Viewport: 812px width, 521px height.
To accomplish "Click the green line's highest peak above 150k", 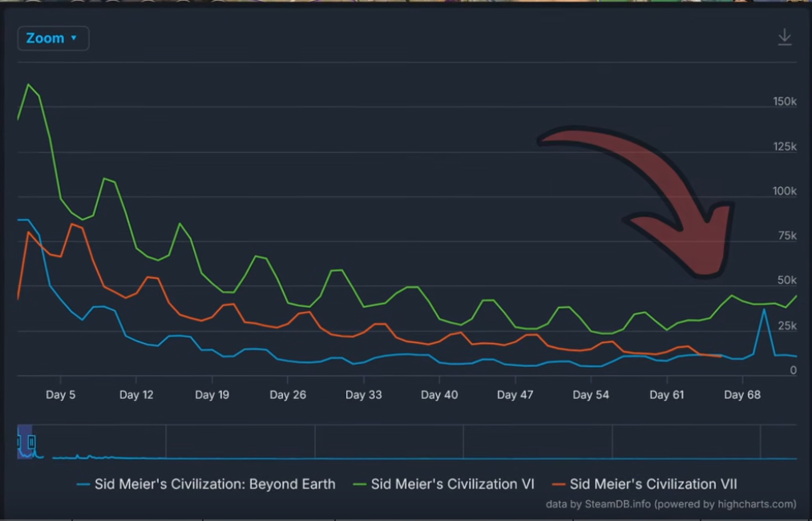I will tap(29, 84).
